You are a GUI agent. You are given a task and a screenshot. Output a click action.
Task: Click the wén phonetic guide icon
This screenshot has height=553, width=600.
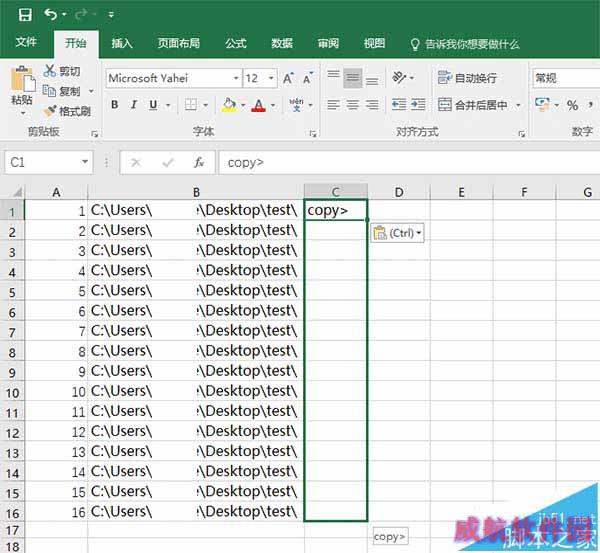pos(296,104)
